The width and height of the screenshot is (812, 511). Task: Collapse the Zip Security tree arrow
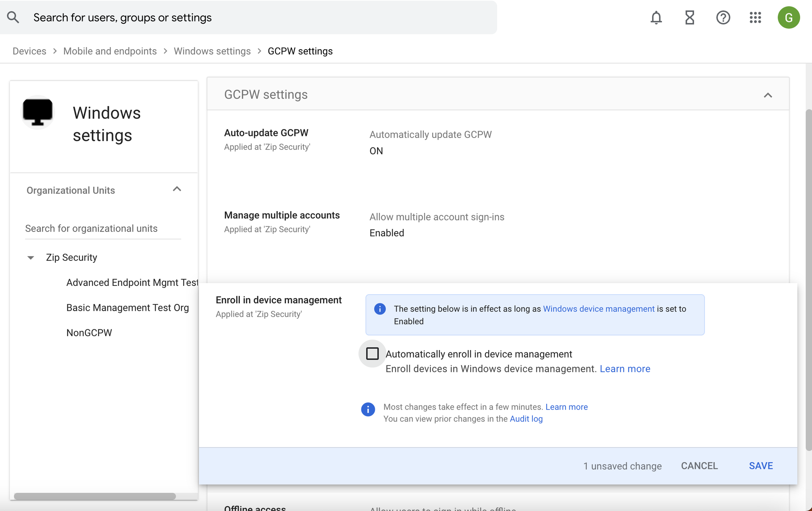click(x=31, y=258)
